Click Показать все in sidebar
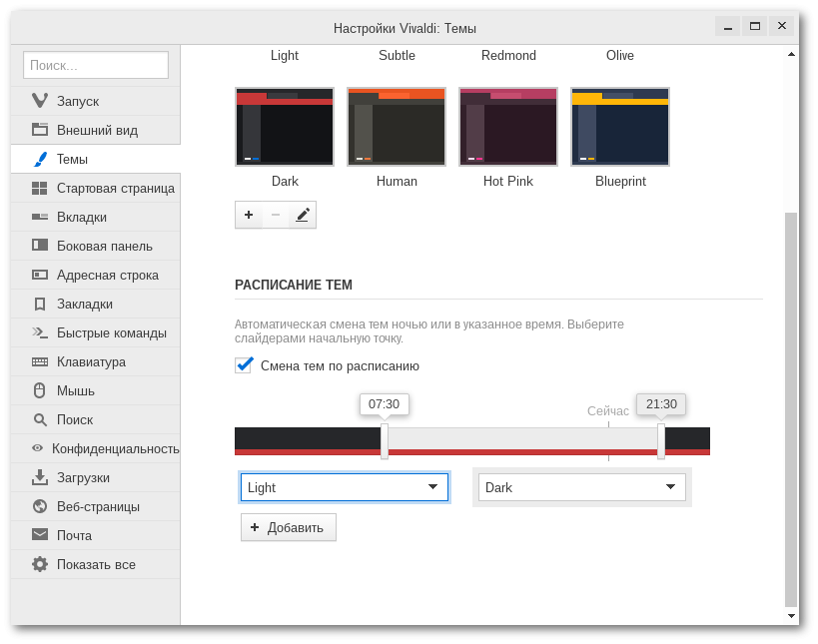The height and width of the screenshot is (644, 818). coord(96,564)
